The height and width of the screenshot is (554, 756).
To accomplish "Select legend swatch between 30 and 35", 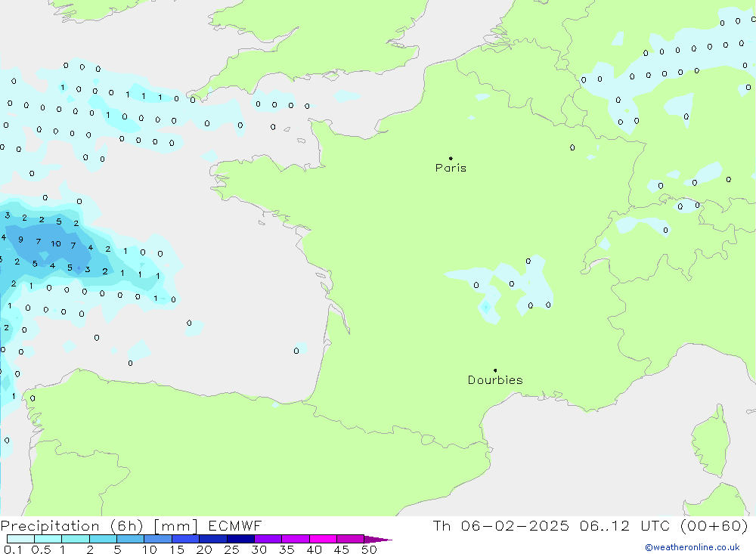I will 268,539.
